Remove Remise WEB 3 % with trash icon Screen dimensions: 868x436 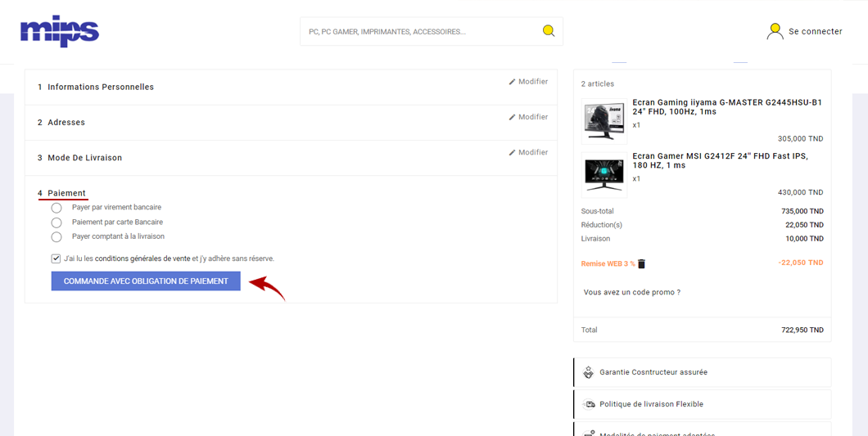642,263
